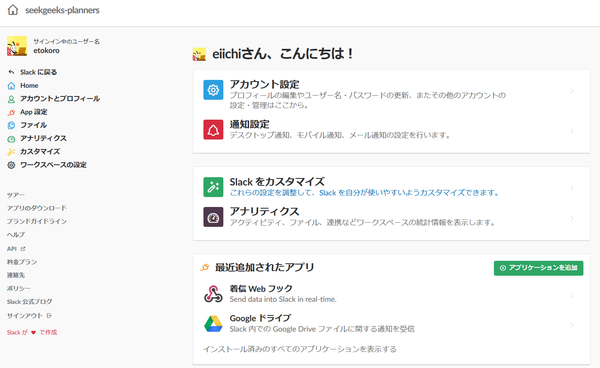Click the アプリのダウンロード link
The height and width of the screenshot is (368, 600).
[x=37, y=208]
